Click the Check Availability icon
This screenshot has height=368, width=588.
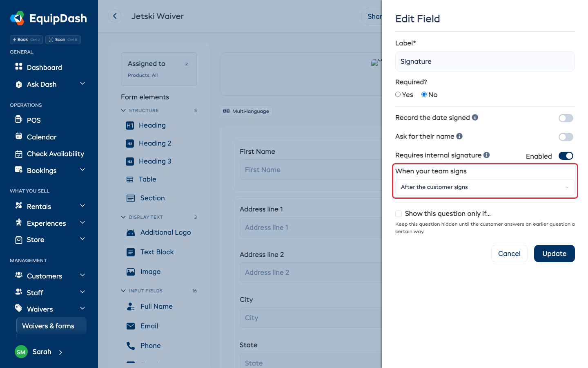[x=19, y=154]
